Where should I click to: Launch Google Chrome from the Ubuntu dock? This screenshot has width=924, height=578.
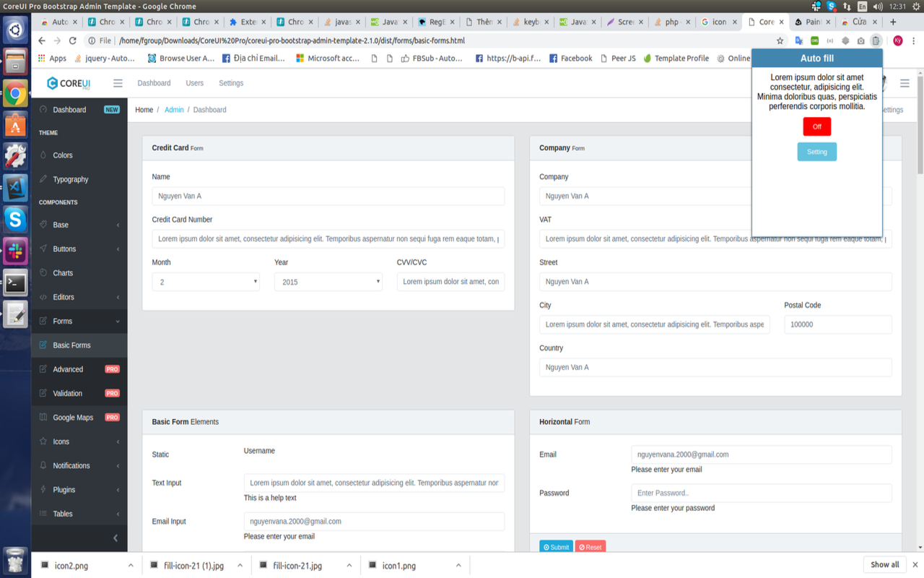15,93
